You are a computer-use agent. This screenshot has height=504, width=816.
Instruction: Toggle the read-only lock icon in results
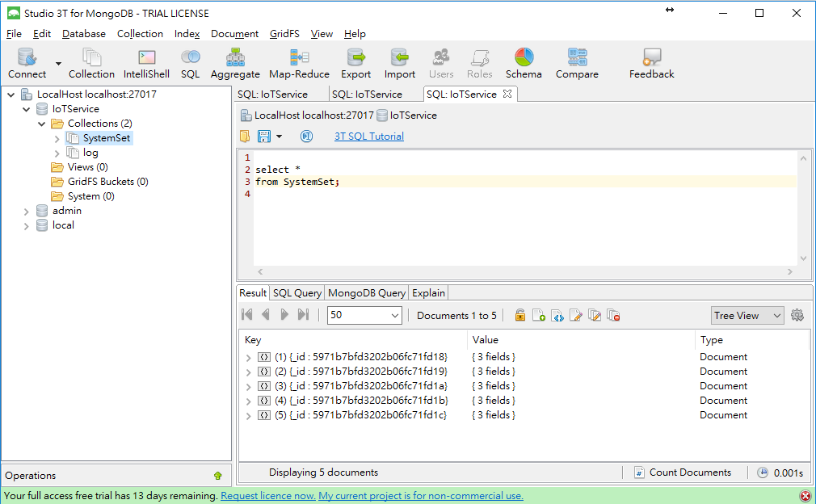pos(520,315)
